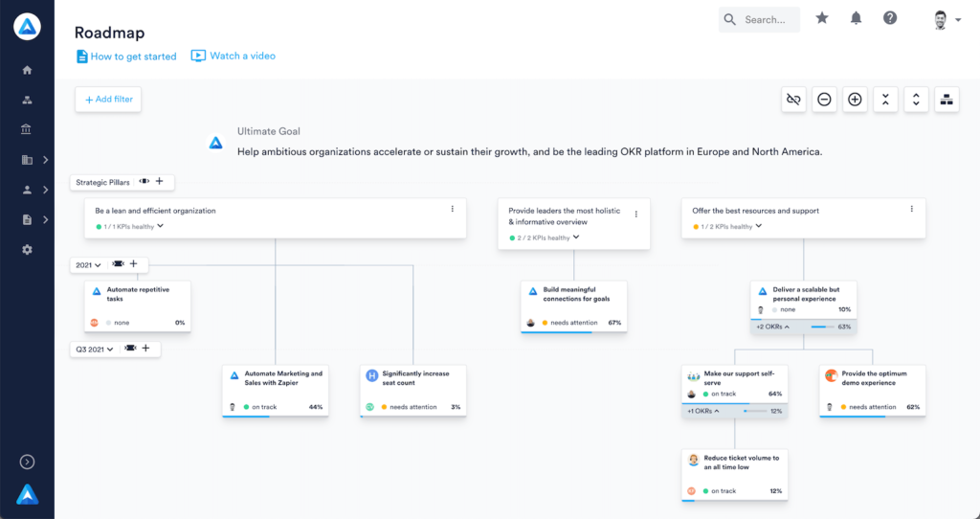Screen dimensions: 980x519
Task: Open the Q3 2021 period dropdown
Action: pos(95,349)
